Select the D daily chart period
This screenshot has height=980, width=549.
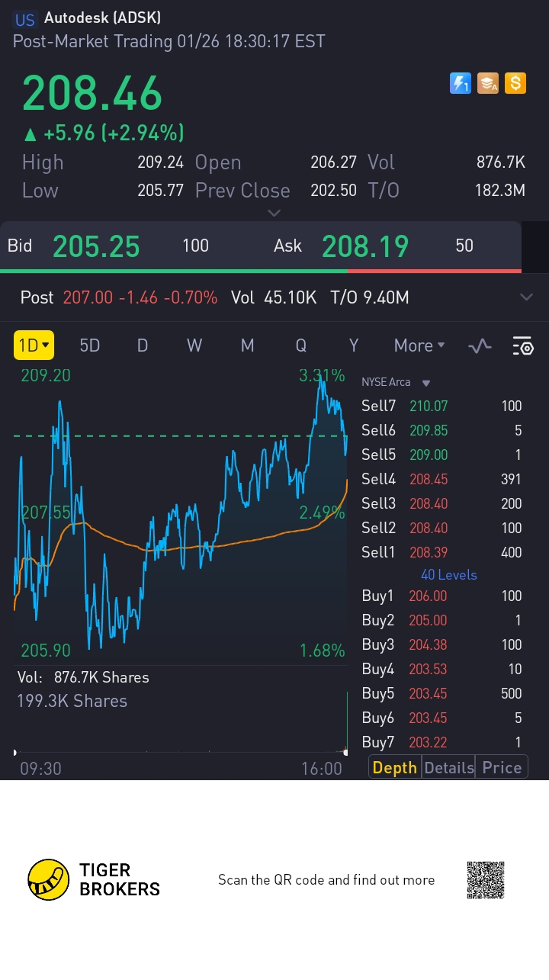click(x=142, y=345)
